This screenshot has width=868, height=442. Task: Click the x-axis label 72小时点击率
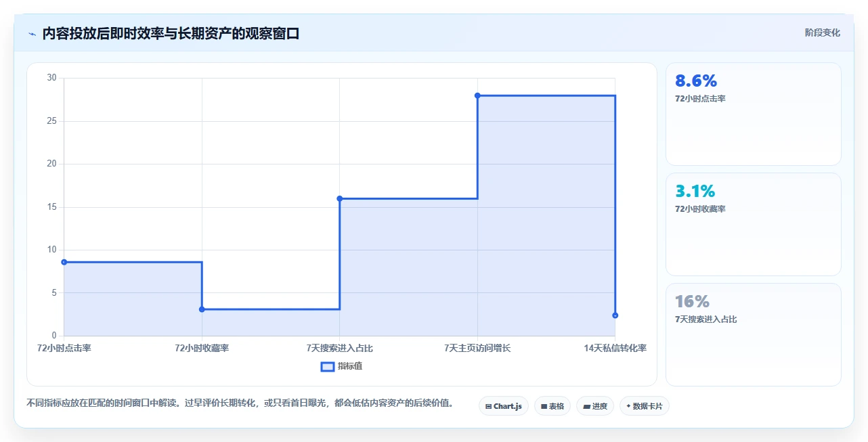tap(64, 348)
